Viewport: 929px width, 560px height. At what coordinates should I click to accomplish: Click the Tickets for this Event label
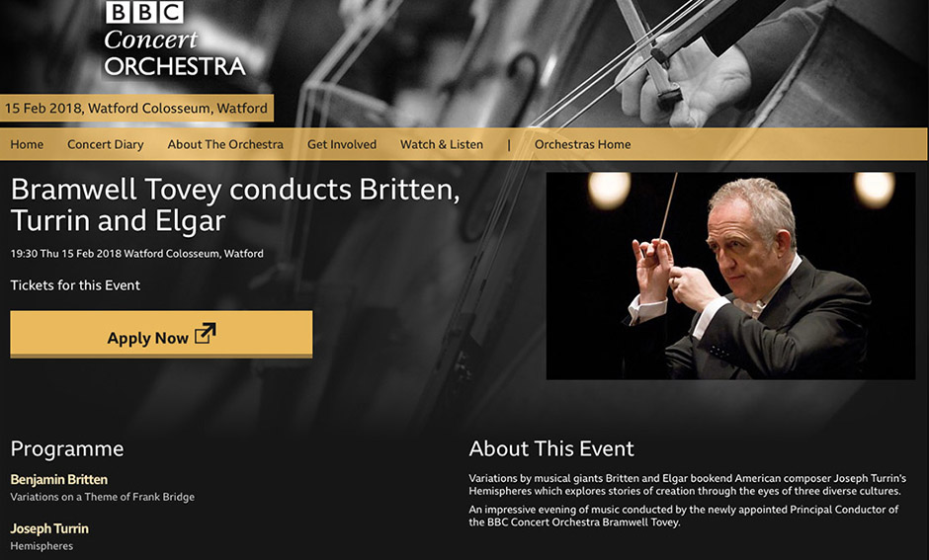(x=75, y=285)
